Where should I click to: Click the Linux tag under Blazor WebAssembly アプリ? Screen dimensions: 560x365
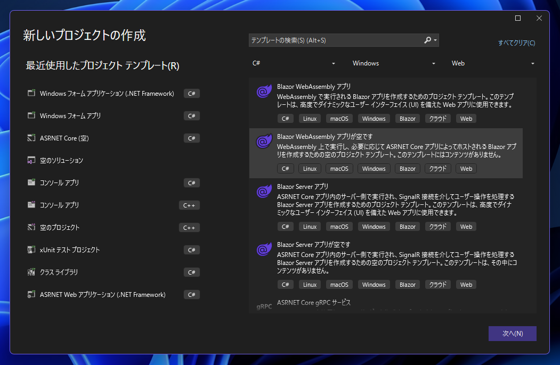coord(310,119)
